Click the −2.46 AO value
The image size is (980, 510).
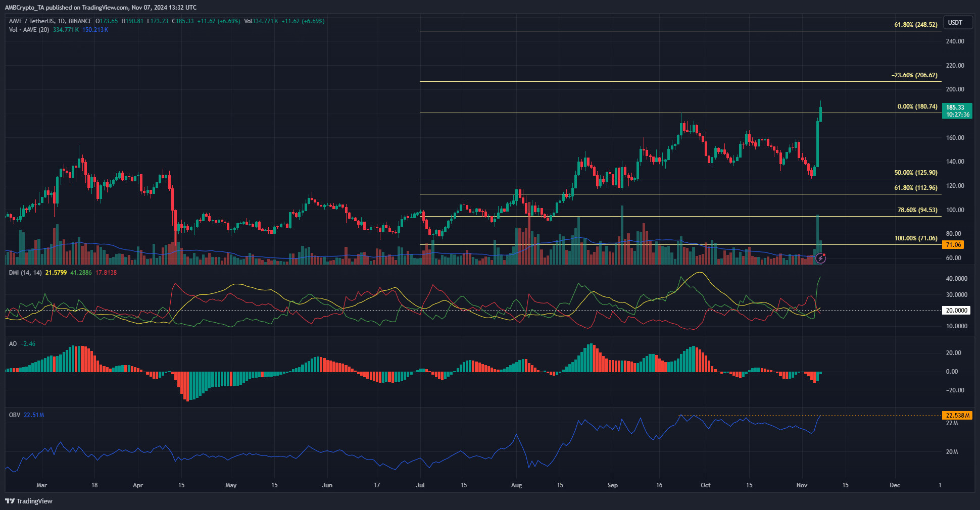28,344
